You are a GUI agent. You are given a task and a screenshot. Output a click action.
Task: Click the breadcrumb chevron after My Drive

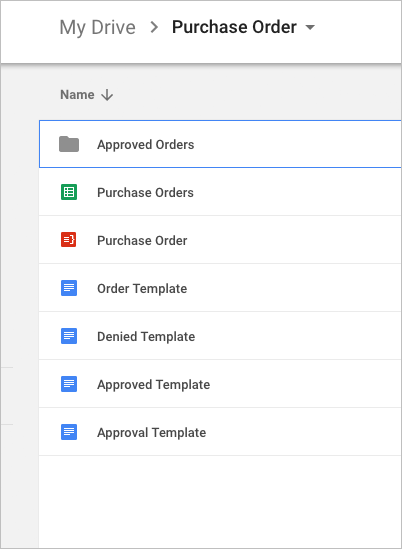(153, 27)
